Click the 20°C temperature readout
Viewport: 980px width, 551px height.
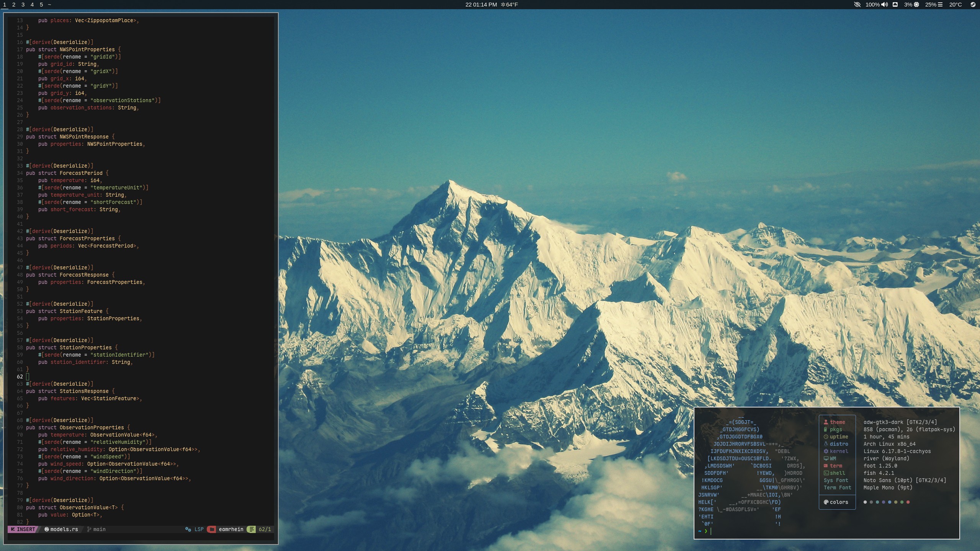click(x=955, y=5)
